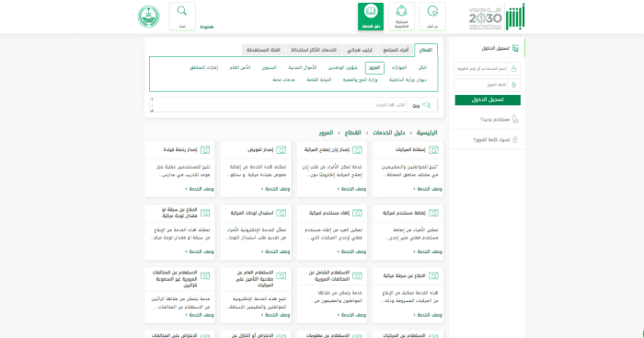The height and width of the screenshot is (338, 644).
Task: Select the أفراد المجتمع tab
Action: pyautogui.click(x=396, y=50)
